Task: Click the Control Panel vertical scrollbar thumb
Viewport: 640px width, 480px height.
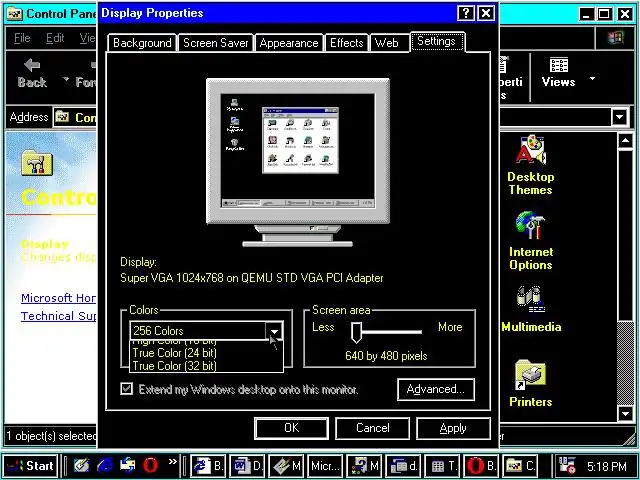Action: tap(625, 235)
